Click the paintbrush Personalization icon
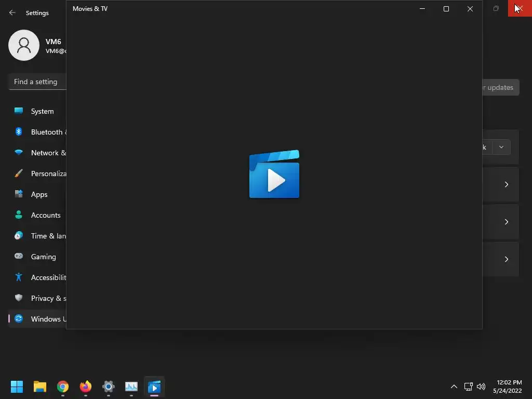The width and height of the screenshot is (532, 399). (x=19, y=174)
